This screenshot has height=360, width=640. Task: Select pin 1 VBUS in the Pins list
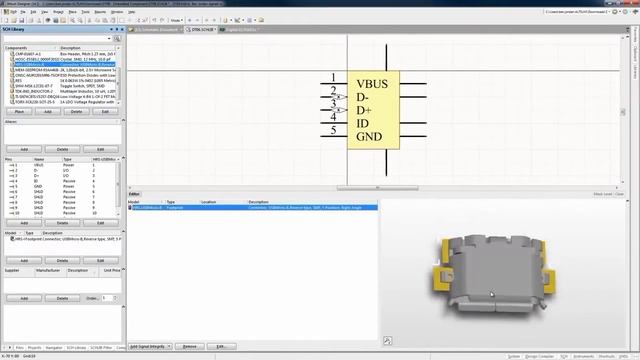pos(61,165)
